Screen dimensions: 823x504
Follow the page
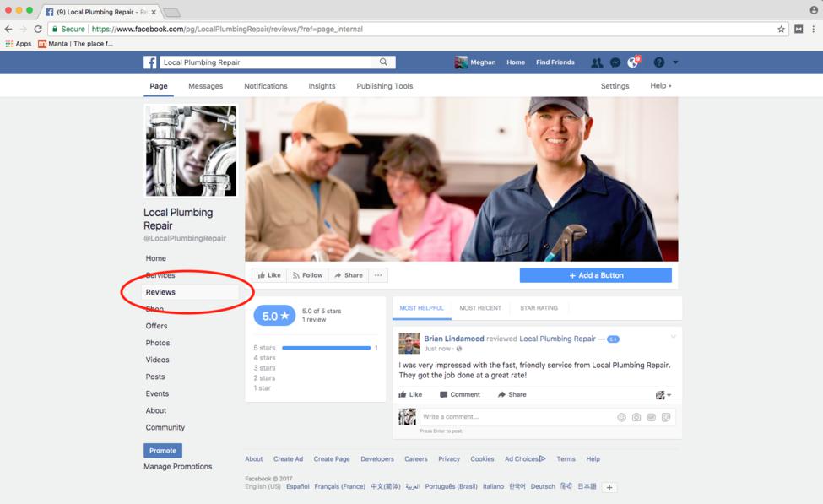(307, 275)
